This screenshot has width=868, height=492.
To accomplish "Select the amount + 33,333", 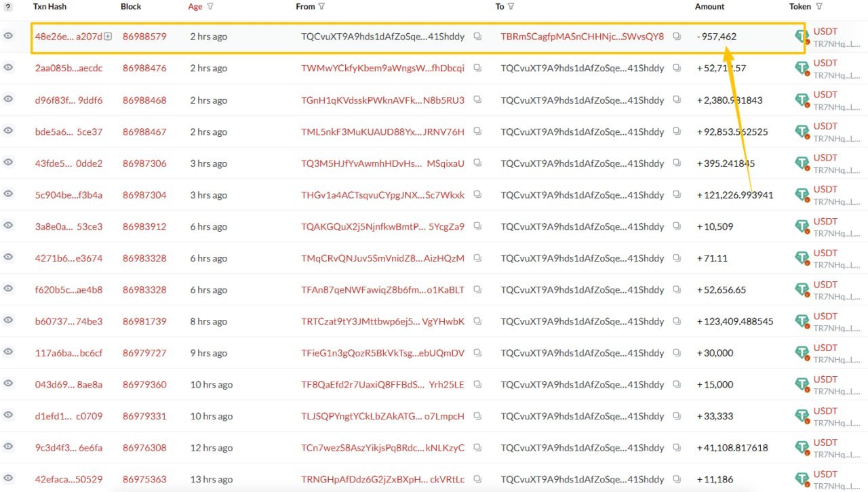I will tap(715, 416).
